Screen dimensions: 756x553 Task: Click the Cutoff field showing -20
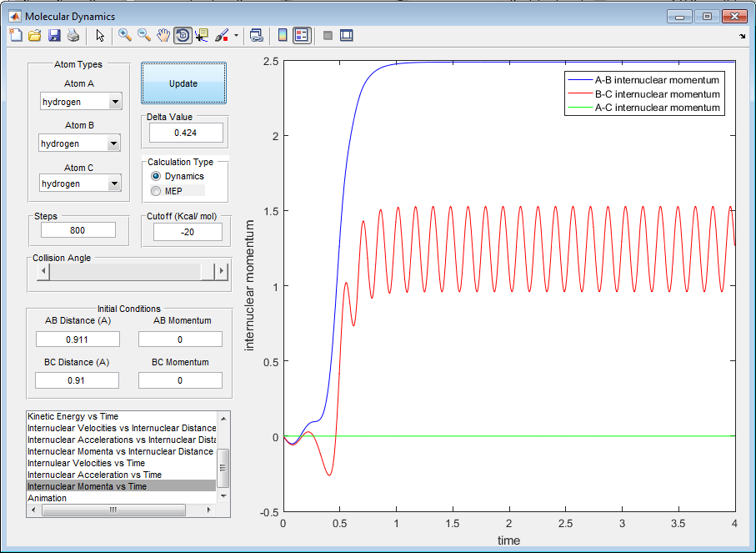point(188,232)
